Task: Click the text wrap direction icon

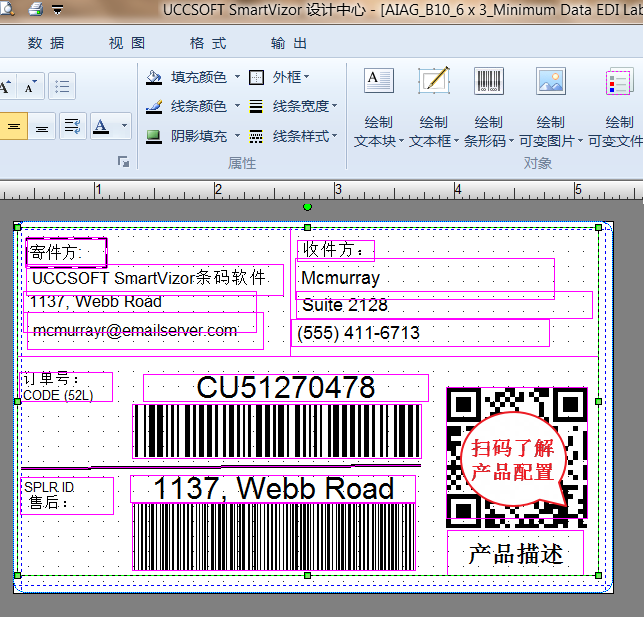Action: click(x=73, y=126)
